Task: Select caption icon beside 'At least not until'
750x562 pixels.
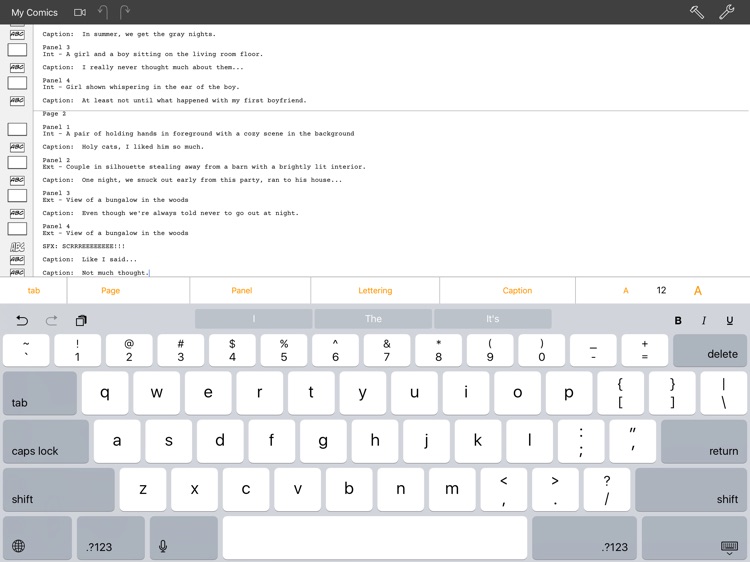Action: [x=17, y=100]
